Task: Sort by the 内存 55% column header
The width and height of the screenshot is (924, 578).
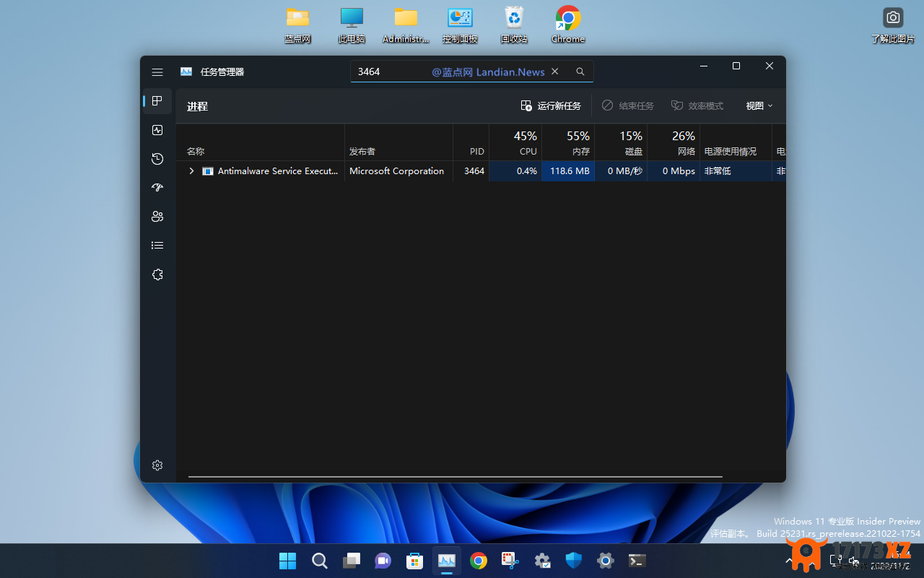Action: point(568,142)
